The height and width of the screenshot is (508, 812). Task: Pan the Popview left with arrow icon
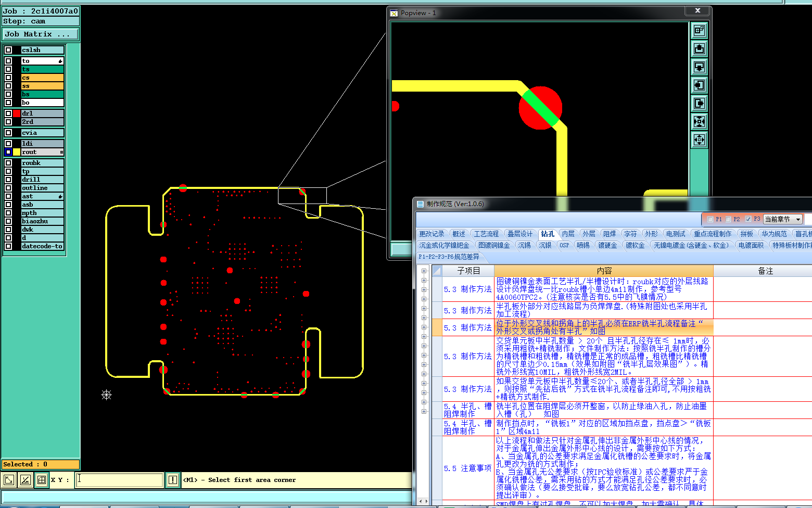click(x=699, y=85)
